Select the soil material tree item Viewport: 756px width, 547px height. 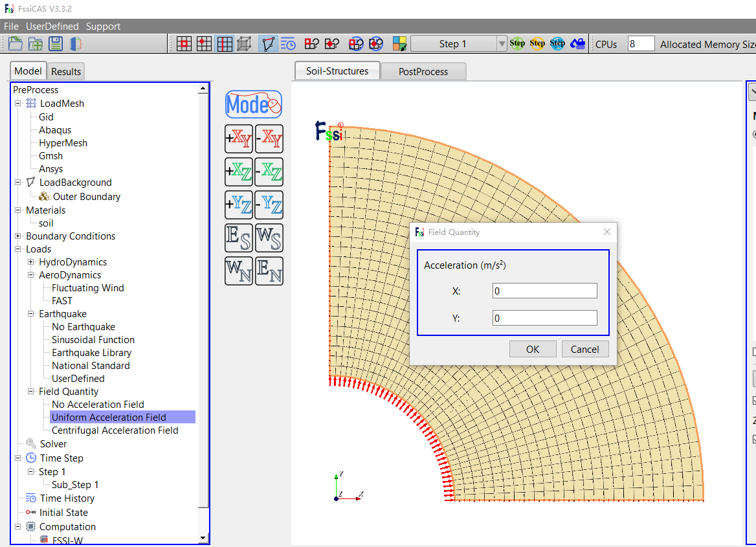(47, 223)
